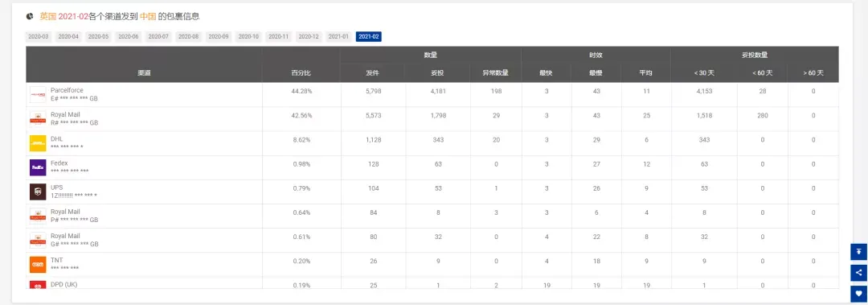The image size is (868, 305).
Task: Click the active 2021-02 month tab
Action: point(369,36)
